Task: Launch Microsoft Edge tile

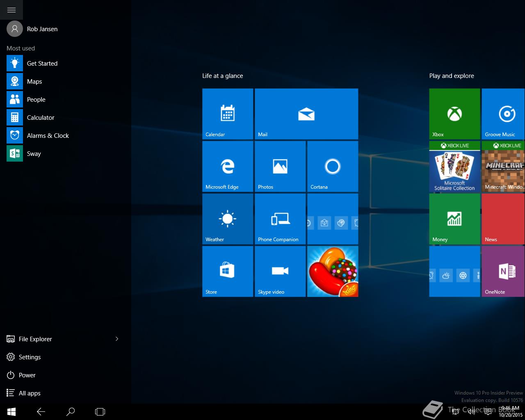Action: tap(228, 167)
